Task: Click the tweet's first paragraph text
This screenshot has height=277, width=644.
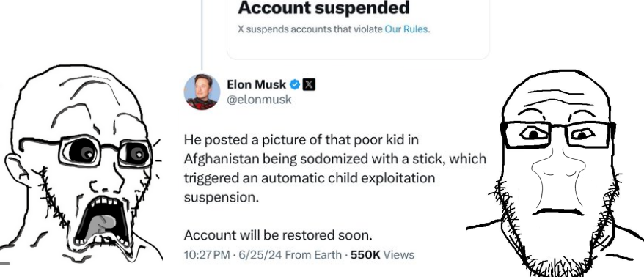Action: (x=334, y=169)
